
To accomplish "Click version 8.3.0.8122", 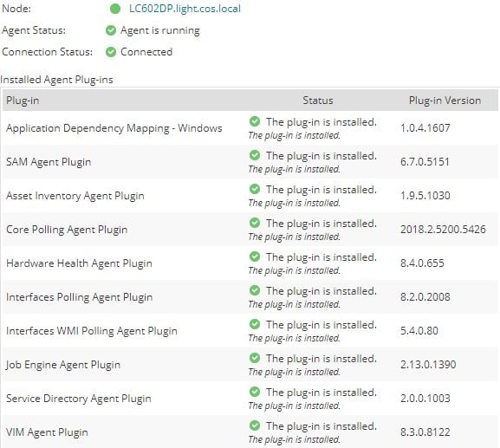I will point(425,432).
